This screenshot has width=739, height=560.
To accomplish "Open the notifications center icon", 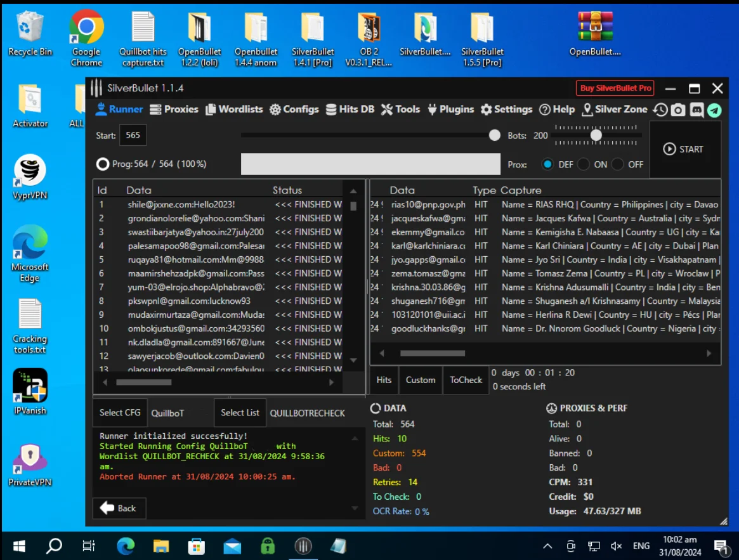I will (720, 546).
